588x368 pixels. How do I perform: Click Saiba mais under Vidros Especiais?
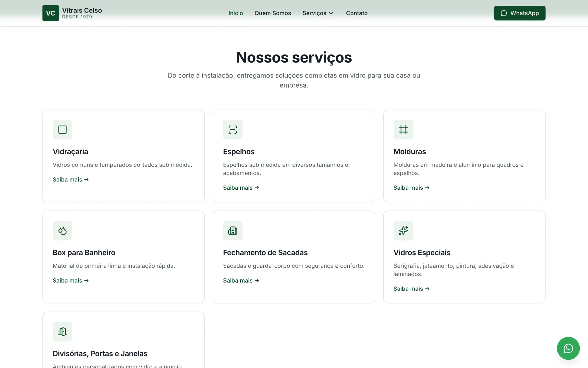(411, 289)
